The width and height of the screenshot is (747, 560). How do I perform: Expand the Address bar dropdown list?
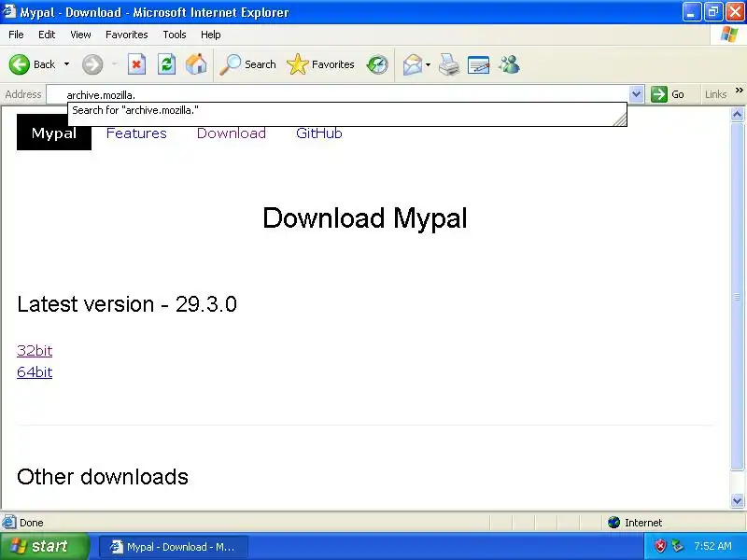(x=637, y=94)
